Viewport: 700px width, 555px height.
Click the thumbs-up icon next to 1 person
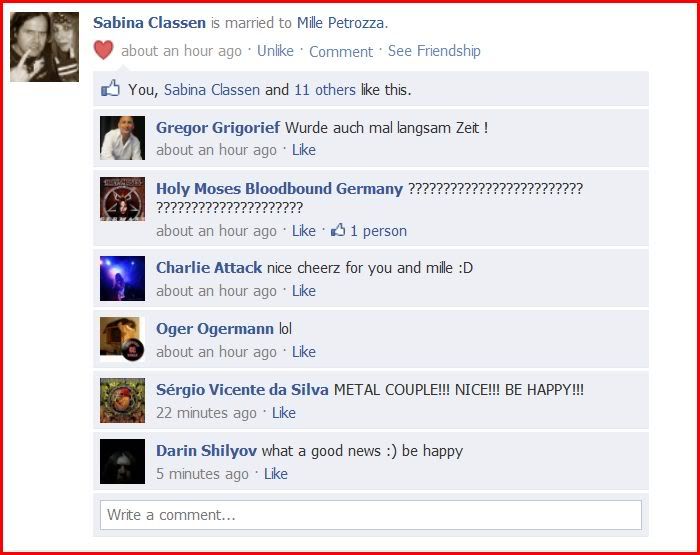(338, 230)
